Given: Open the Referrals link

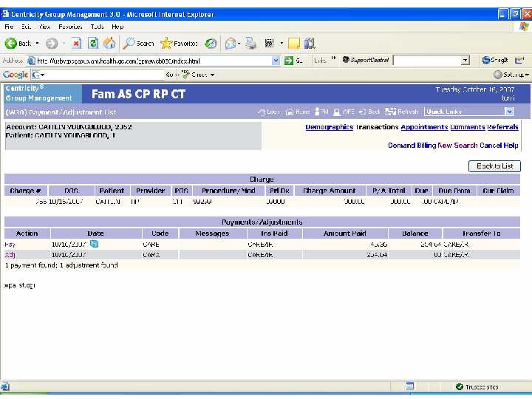Looking at the screenshot, I should (x=502, y=127).
